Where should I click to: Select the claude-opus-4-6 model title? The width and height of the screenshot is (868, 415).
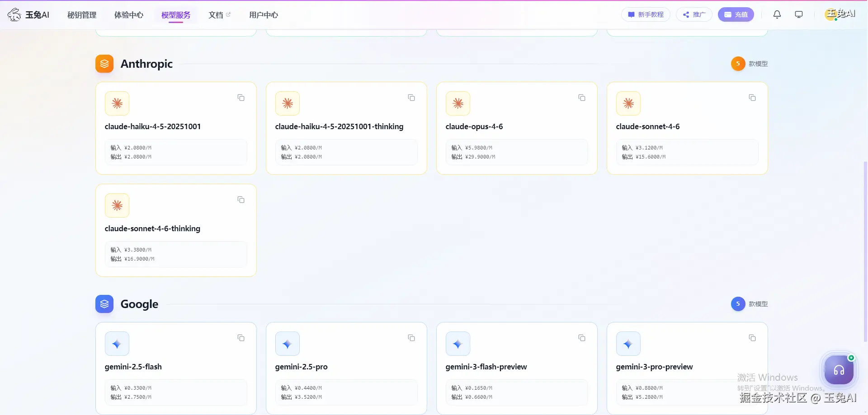coord(474,126)
